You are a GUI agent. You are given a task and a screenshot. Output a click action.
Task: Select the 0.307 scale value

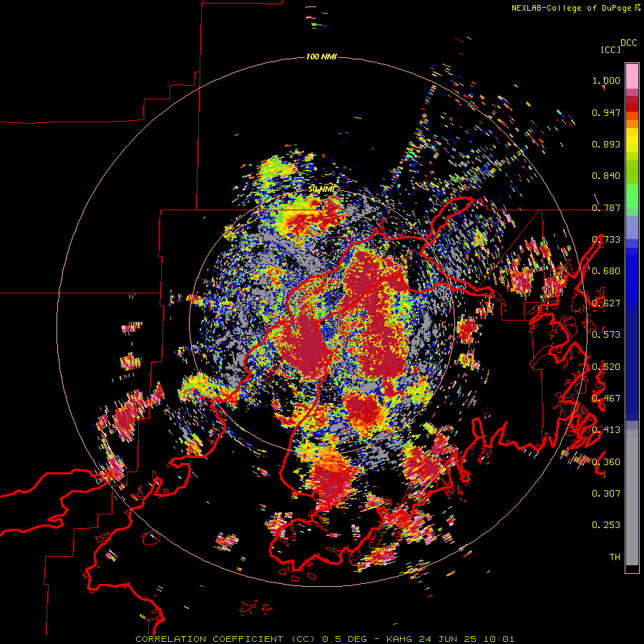[606, 494]
